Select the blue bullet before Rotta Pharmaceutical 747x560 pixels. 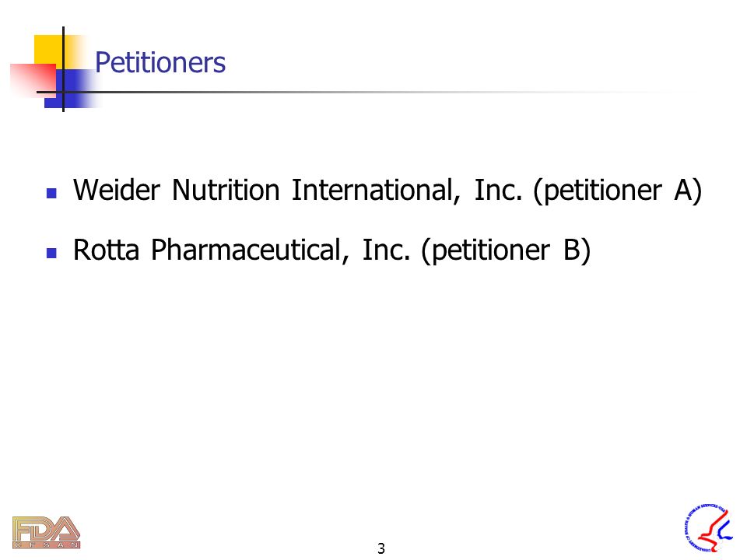[x=51, y=253]
